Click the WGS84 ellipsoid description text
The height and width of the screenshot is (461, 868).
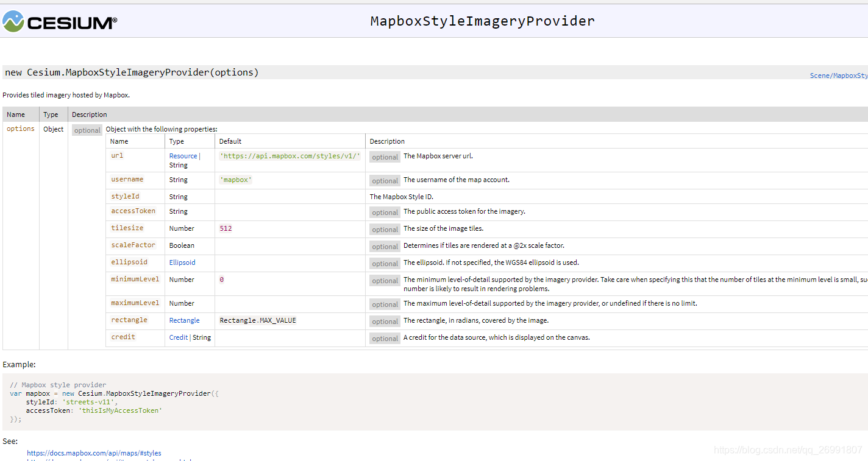point(491,262)
